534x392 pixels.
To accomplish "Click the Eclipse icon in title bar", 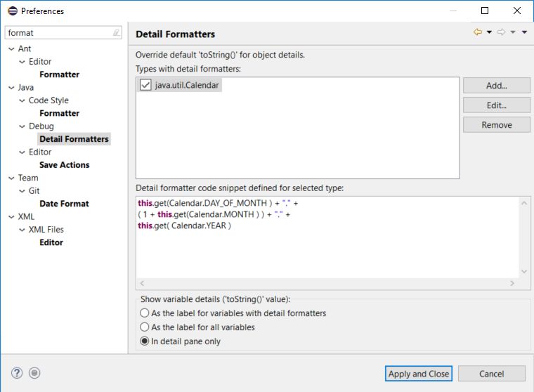I will [12, 11].
